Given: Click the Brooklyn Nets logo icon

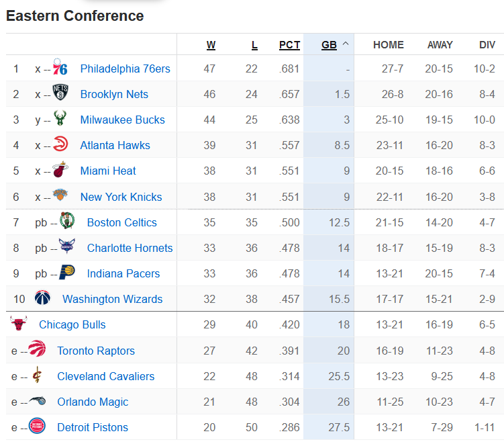Looking at the screenshot, I should pyautogui.click(x=60, y=92).
